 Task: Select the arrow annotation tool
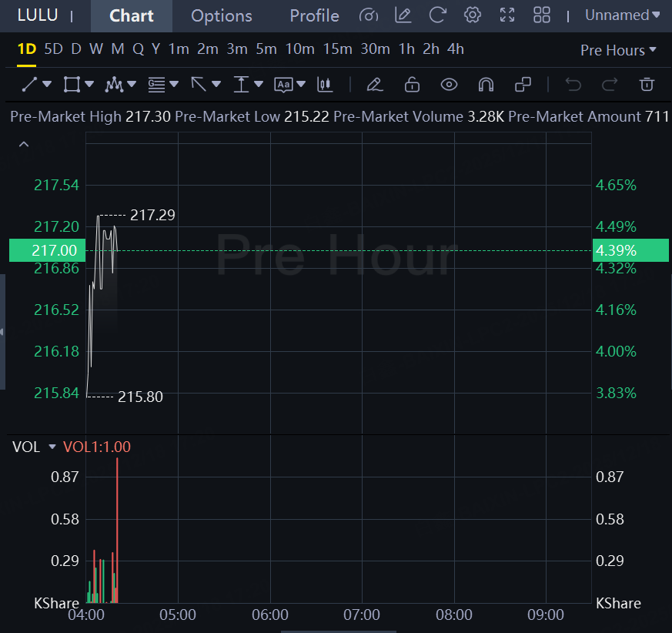click(x=199, y=84)
